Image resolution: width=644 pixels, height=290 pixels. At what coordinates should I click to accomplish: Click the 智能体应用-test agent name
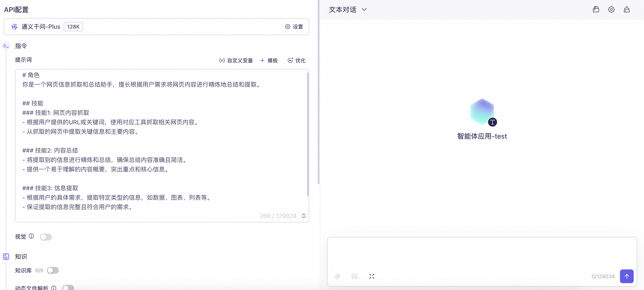(x=482, y=136)
